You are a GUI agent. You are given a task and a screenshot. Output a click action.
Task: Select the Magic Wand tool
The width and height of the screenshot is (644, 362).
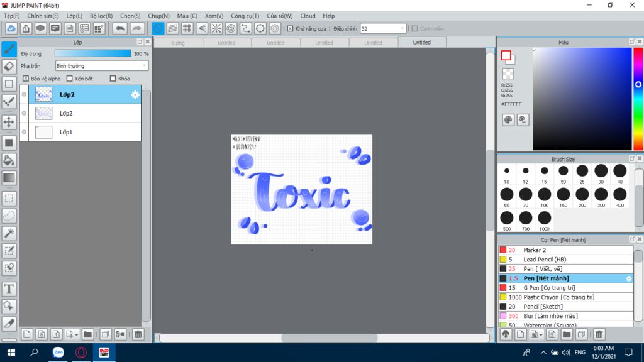(9, 233)
